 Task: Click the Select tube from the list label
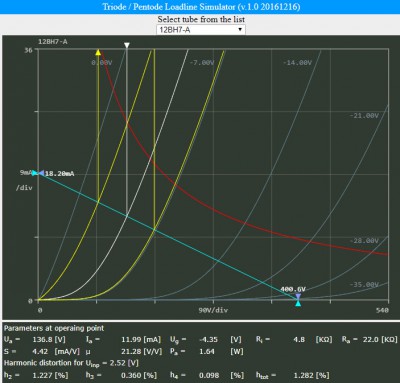coord(201,19)
